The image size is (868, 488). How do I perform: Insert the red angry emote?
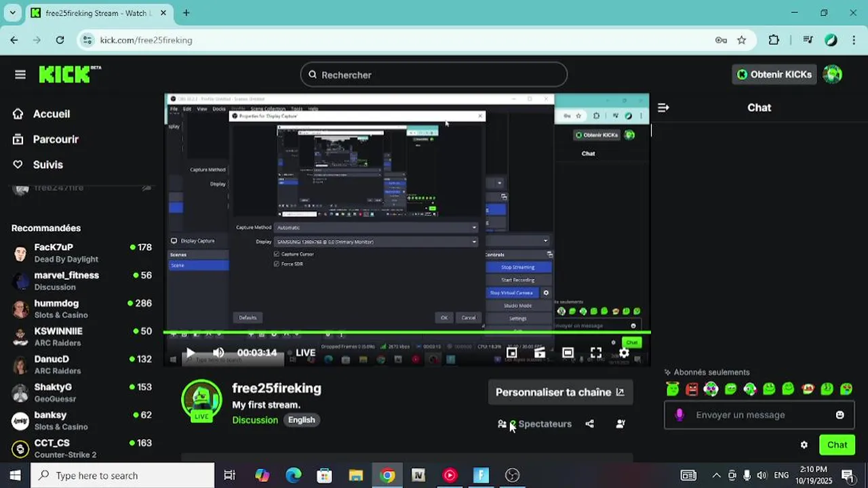692,389
